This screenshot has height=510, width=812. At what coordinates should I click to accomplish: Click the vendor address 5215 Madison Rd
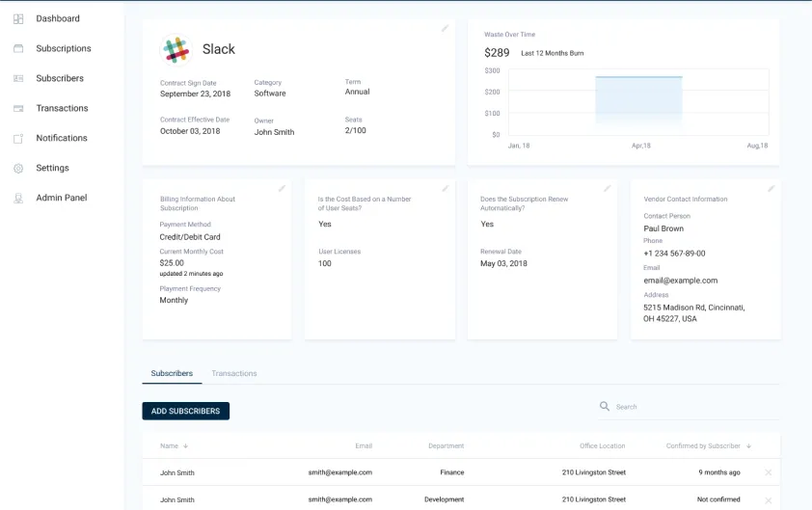pos(694,313)
